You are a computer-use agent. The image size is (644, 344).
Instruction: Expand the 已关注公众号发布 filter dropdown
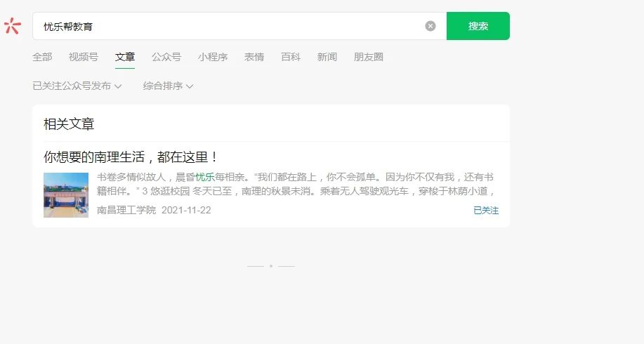pos(77,86)
